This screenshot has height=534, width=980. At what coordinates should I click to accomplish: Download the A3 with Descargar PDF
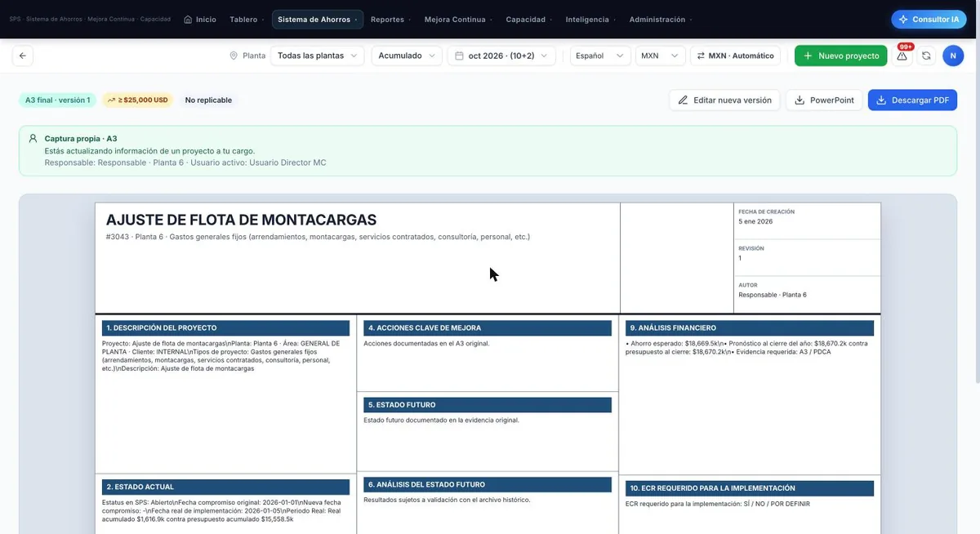click(x=912, y=100)
